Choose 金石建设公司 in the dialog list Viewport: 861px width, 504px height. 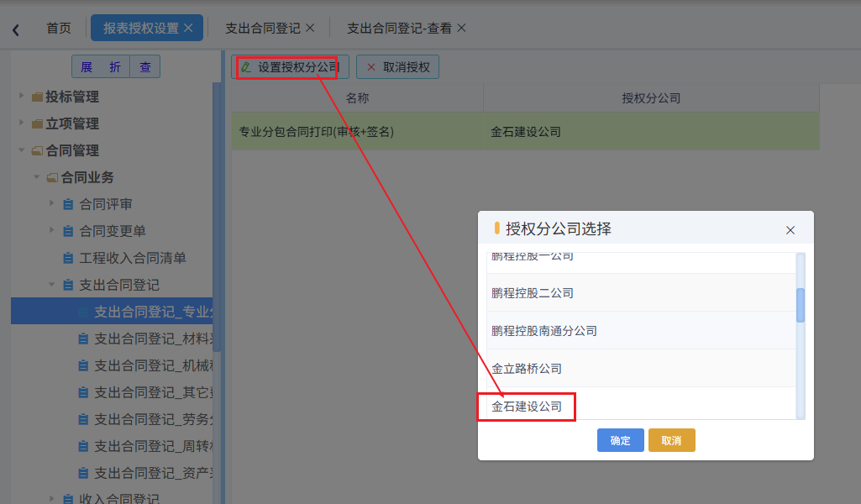point(641,405)
